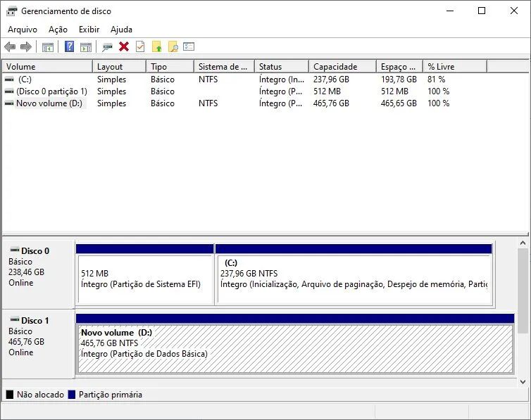Open Help via blue question mark icon
Screen dimensions: 531x420
click(x=70, y=46)
